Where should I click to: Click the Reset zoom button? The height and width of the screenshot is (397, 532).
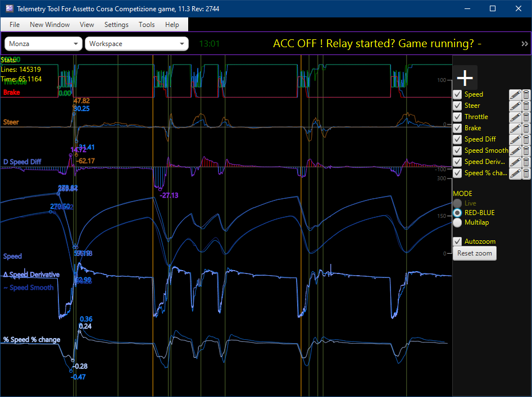[474, 253]
